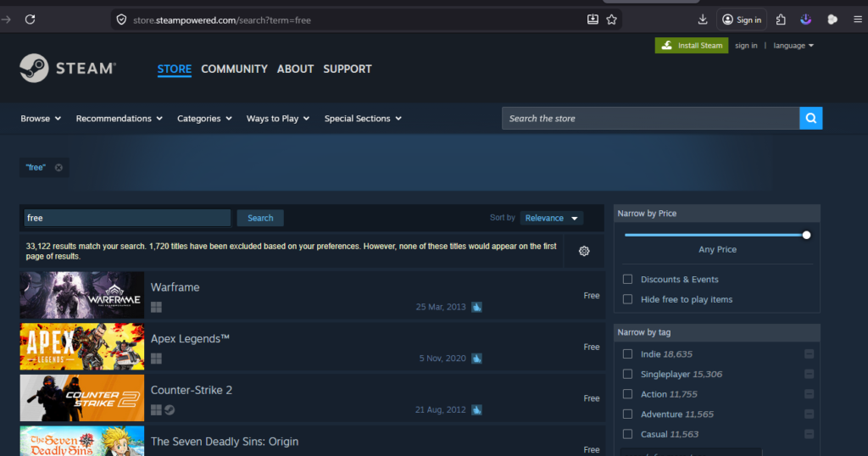Open the browser hamburger menu
The image size is (868, 456).
tap(858, 19)
